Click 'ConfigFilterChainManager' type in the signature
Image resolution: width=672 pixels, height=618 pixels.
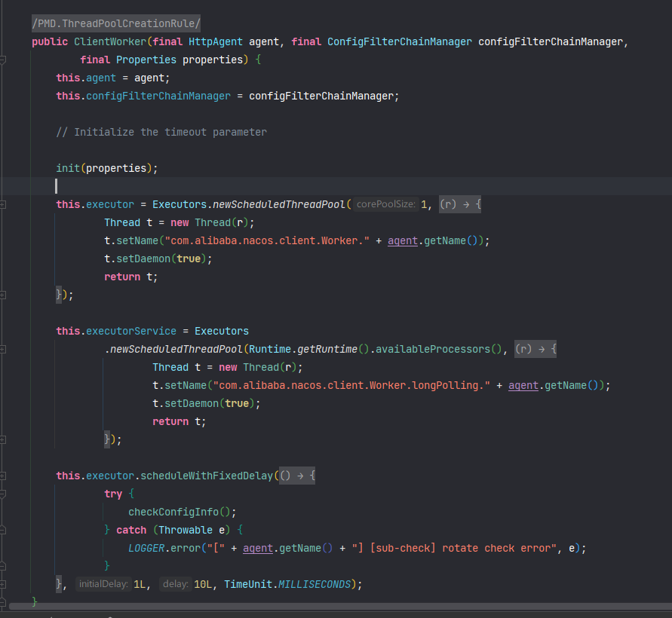pyautogui.click(x=400, y=41)
